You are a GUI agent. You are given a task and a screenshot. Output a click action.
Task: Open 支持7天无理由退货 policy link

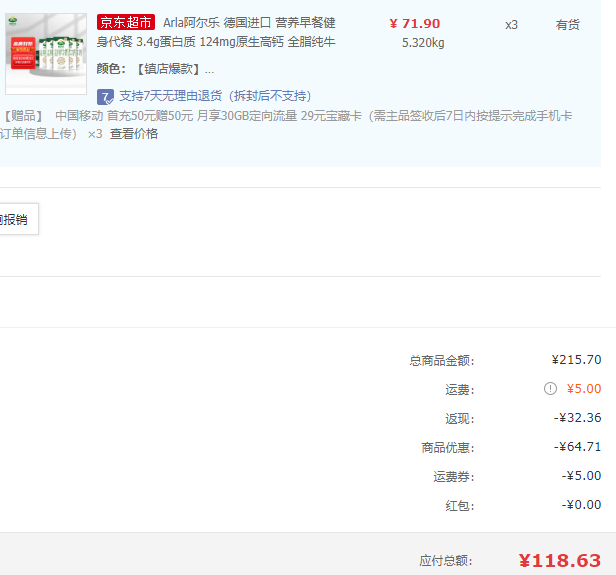pos(215,96)
